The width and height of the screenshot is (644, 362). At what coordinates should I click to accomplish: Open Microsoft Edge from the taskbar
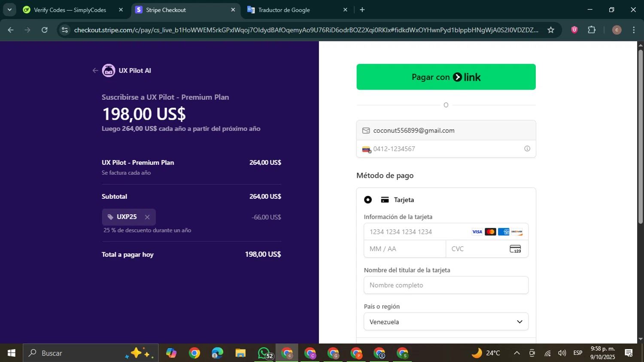pos(217,353)
